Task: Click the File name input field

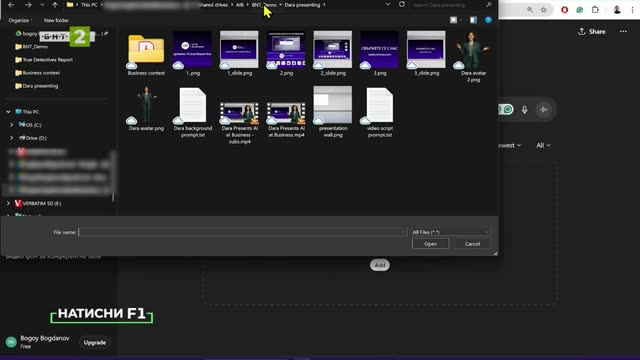Action: [x=242, y=232]
